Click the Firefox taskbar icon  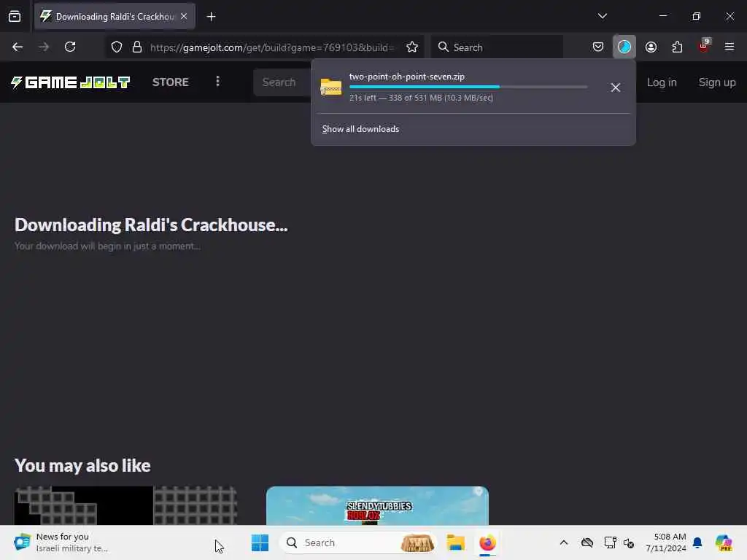click(x=487, y=542)
